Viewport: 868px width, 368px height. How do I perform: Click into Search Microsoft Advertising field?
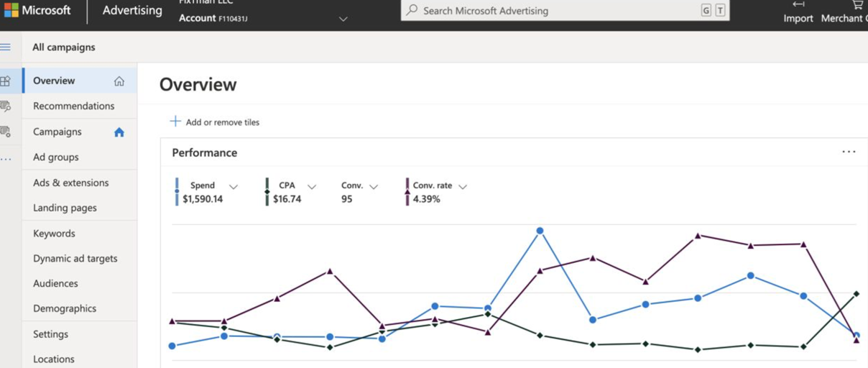pyautogui.click(x=564, y=11)
